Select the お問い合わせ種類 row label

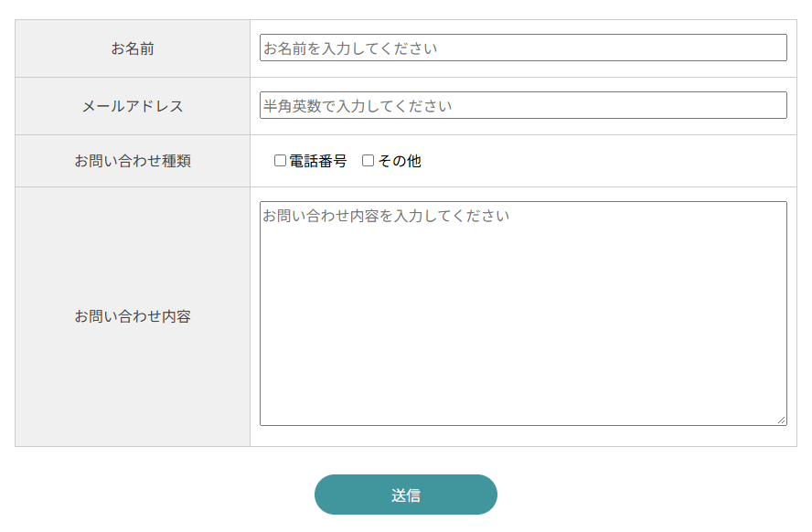(133, 161)
